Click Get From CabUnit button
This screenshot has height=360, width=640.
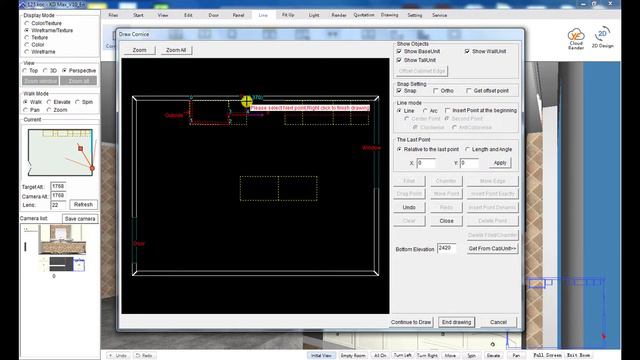coord(492,249)
